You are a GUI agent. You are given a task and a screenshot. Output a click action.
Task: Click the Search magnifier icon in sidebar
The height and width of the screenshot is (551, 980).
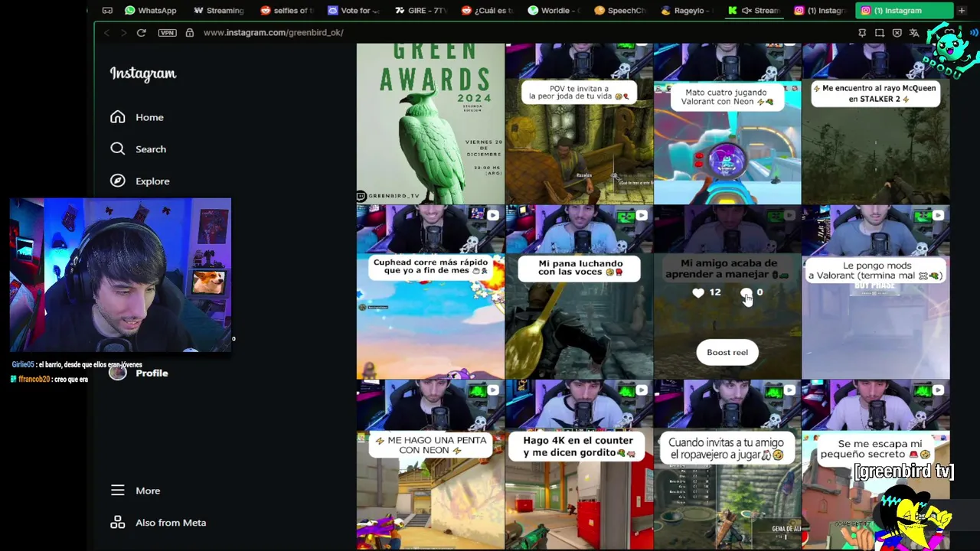tap(117, 149)
